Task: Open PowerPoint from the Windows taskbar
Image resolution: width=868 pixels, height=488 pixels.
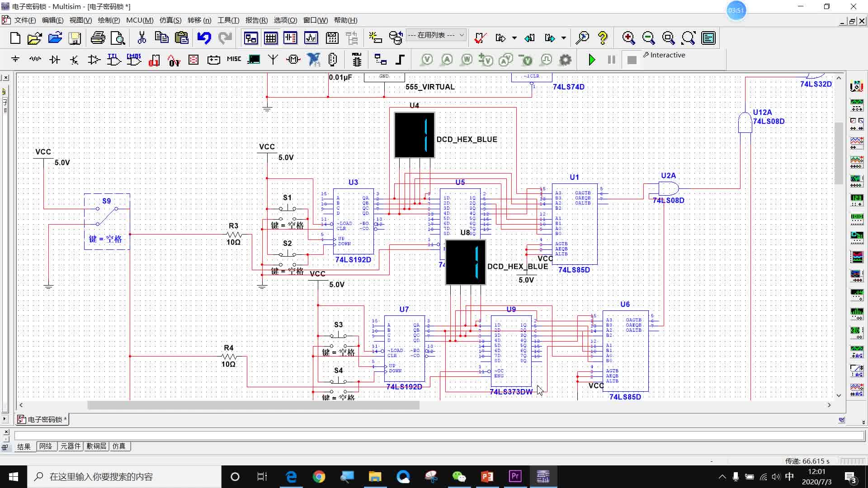Action: 487,476
